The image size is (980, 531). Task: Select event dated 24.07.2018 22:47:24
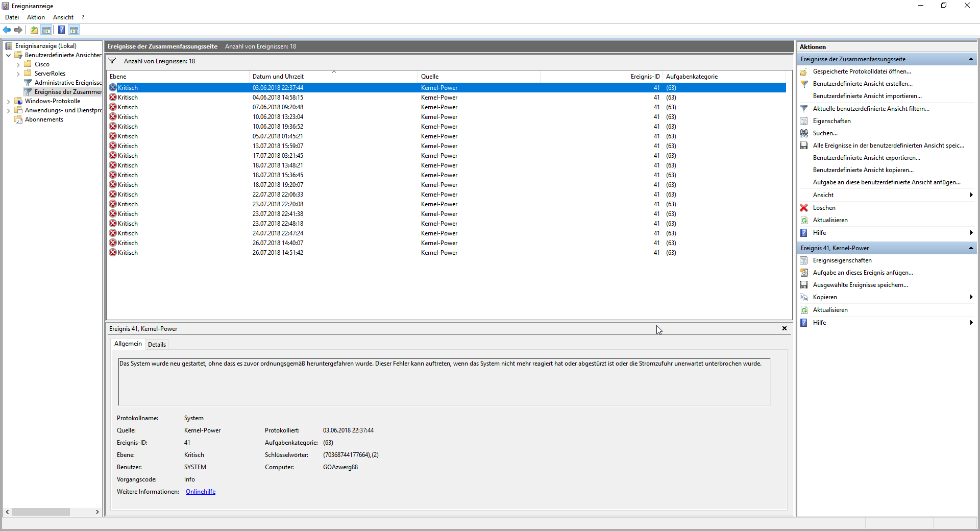click(x=447, y=233)
